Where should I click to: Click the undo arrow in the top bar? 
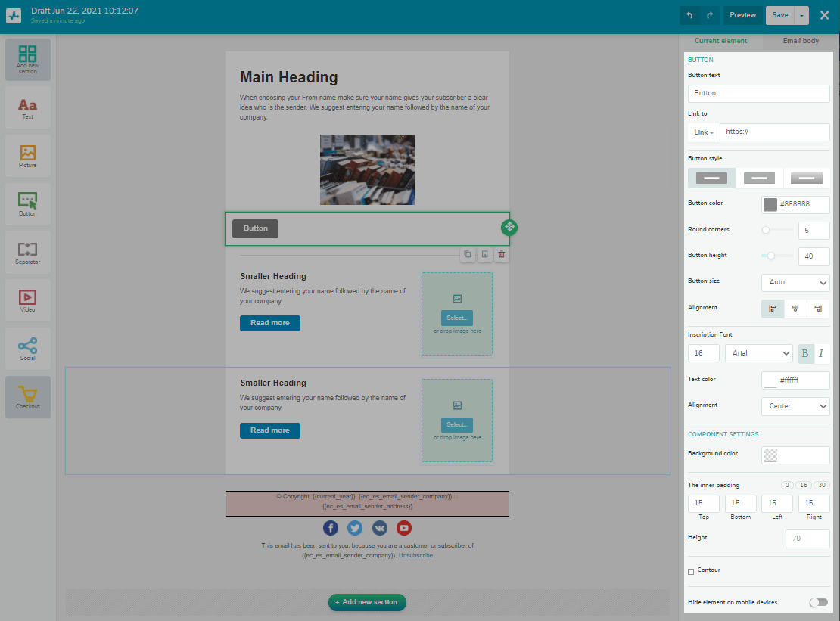[x=689, y=15]
